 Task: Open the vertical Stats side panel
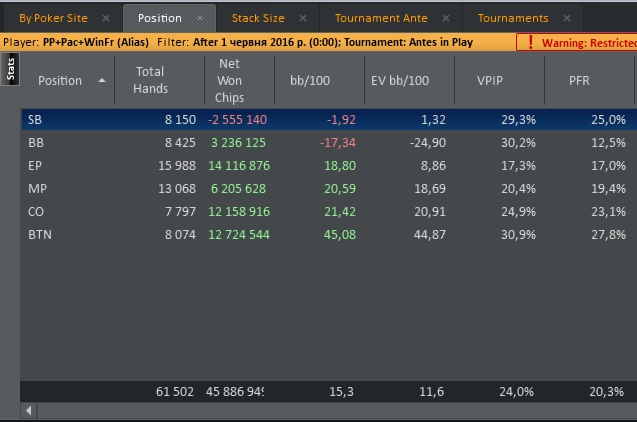(x=10, y=69)
